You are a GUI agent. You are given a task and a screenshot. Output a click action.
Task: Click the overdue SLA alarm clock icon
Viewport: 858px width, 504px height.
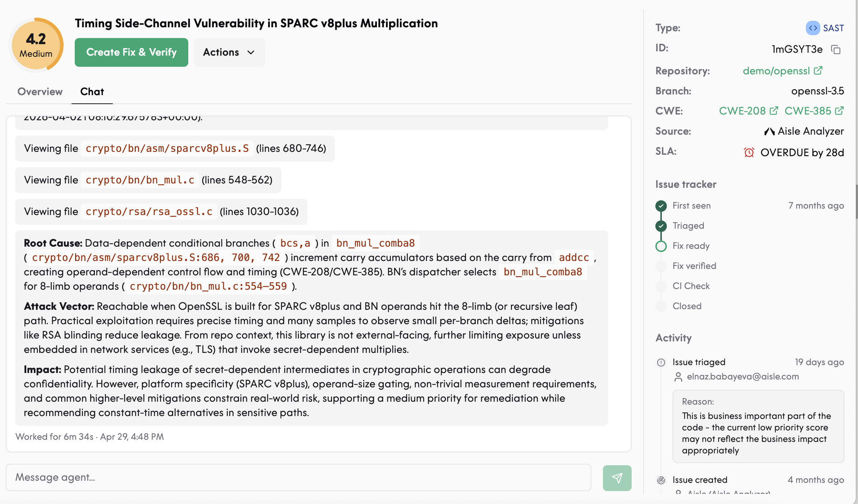pyautogui.click(x=749, y=152)
